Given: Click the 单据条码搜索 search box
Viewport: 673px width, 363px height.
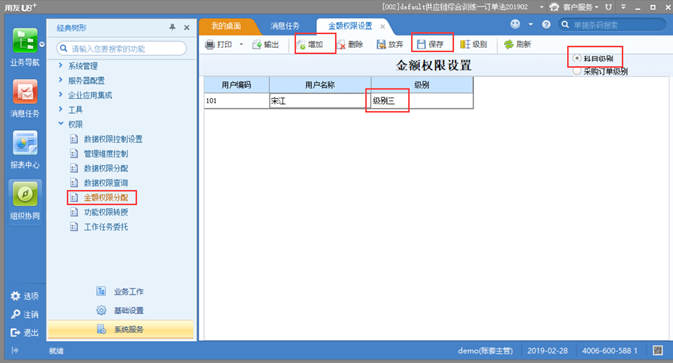Looking at the screenshot, I should [612, 25].
